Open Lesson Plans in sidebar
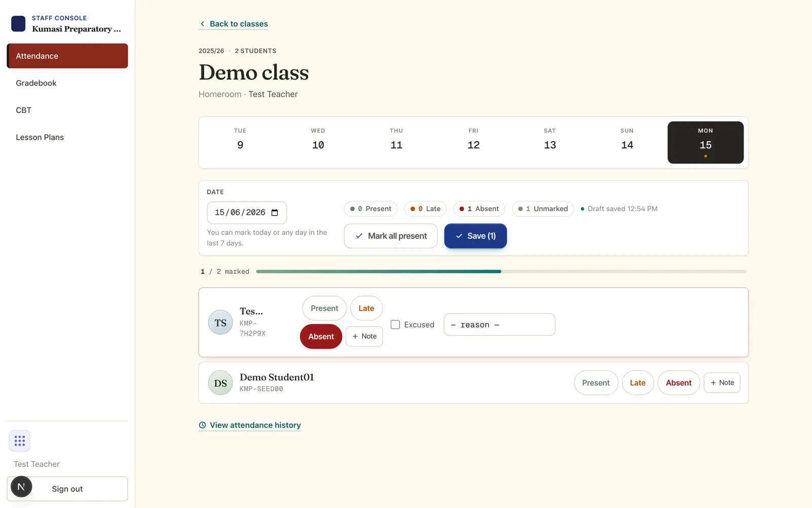Viewport: 812px width, 508px height. 67,137
